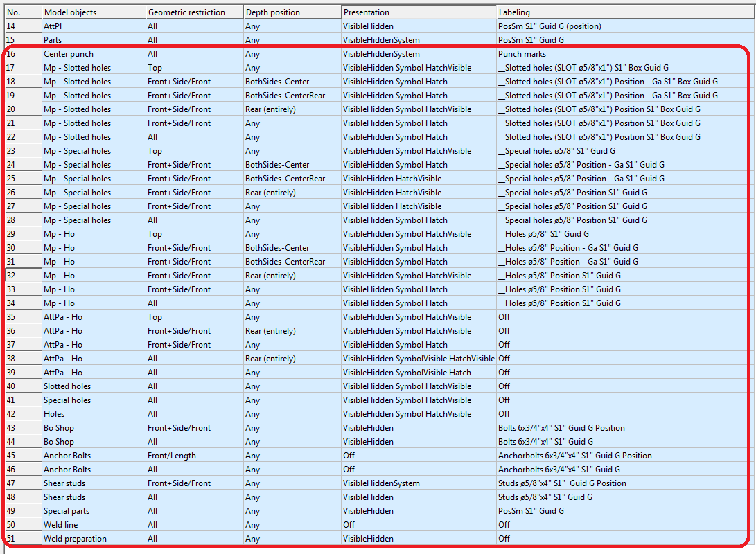Click _Special holes ø5/8" S1" Guid G label
The height and width of the screenshot is (554, 756).
click(625, 151)
